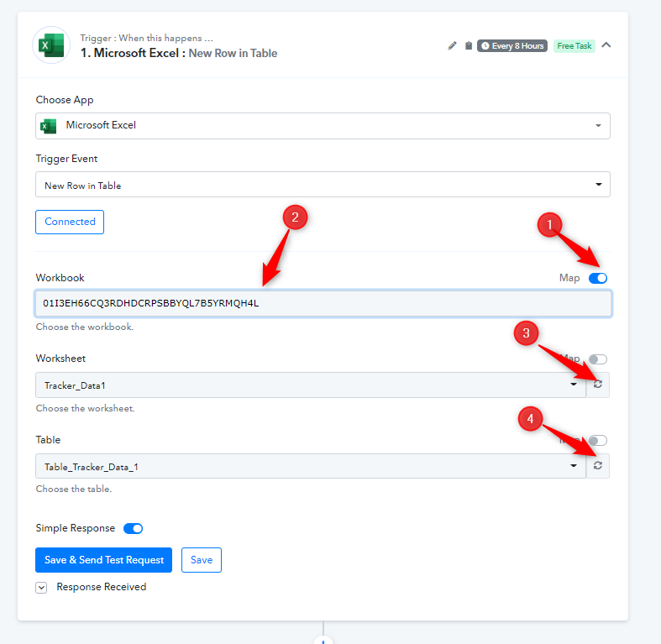Click the Microsoft Excel logo in header
661x644 pixels.
click(51, 45)
